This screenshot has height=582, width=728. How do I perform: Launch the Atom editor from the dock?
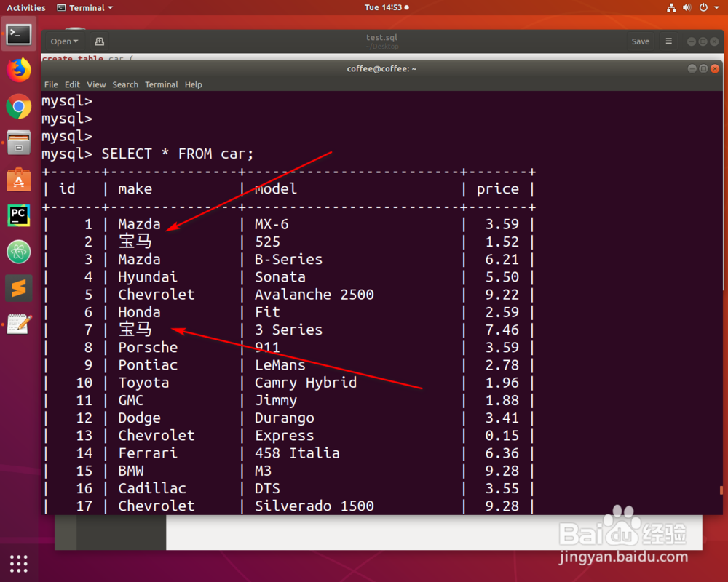click(x=19, y=252)
